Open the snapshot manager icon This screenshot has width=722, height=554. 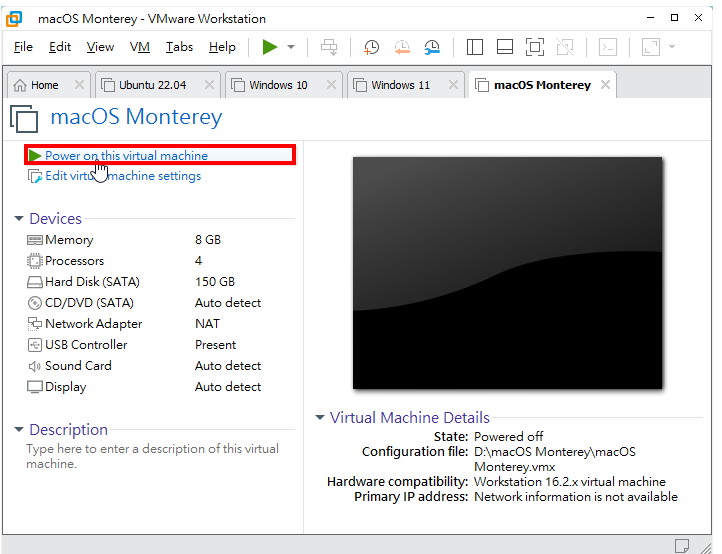432,47
